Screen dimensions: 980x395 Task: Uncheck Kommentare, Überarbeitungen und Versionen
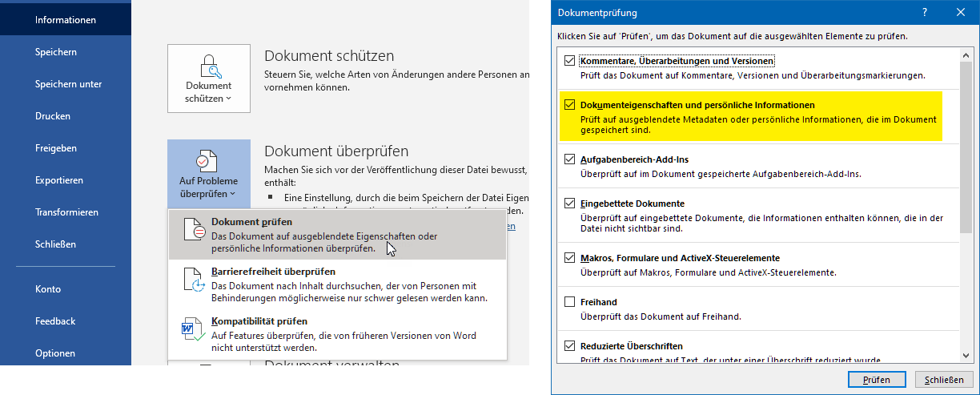[569, 61]
